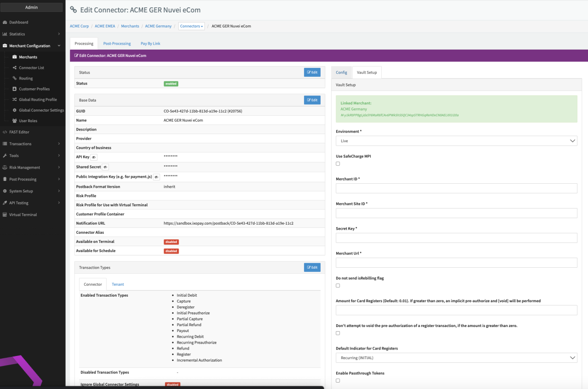Click into the Merchant ID field

(x=456, y=188)
